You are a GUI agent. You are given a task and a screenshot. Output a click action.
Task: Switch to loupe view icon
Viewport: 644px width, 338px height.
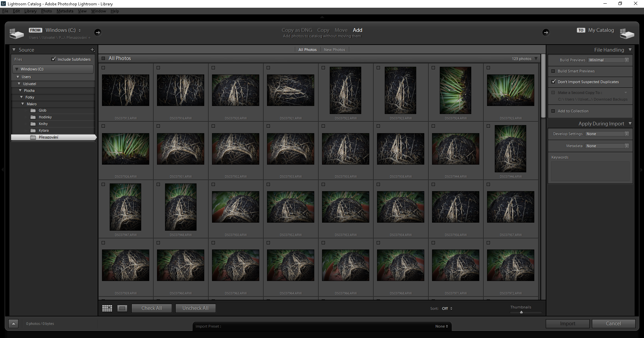[x=122, y=308]
